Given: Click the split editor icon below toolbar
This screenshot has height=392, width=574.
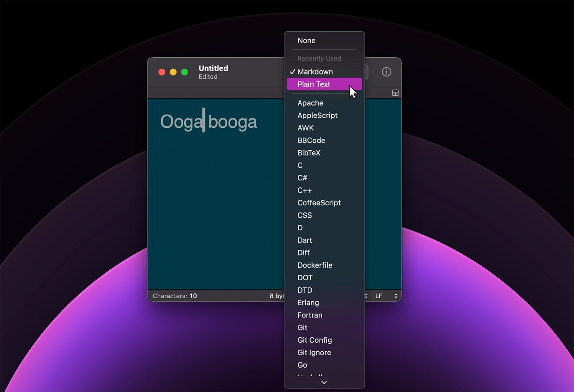Looking at the screenshot, I should click(395, 93).
